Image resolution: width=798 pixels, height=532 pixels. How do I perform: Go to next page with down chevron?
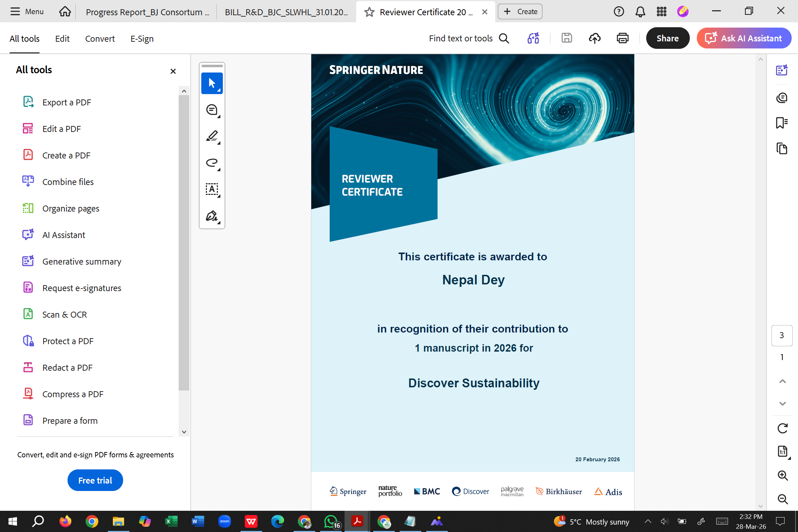tap(782, 404)
